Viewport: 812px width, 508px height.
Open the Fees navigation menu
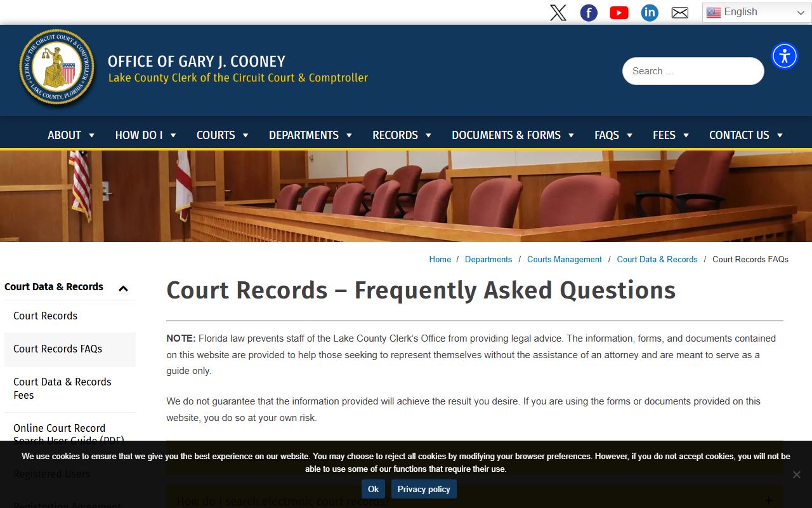(x=671, y=135)
